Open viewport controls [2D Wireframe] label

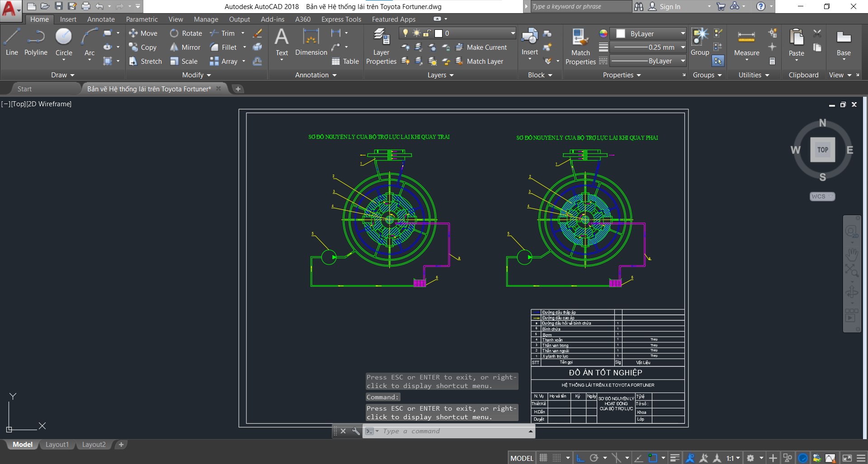49,104
